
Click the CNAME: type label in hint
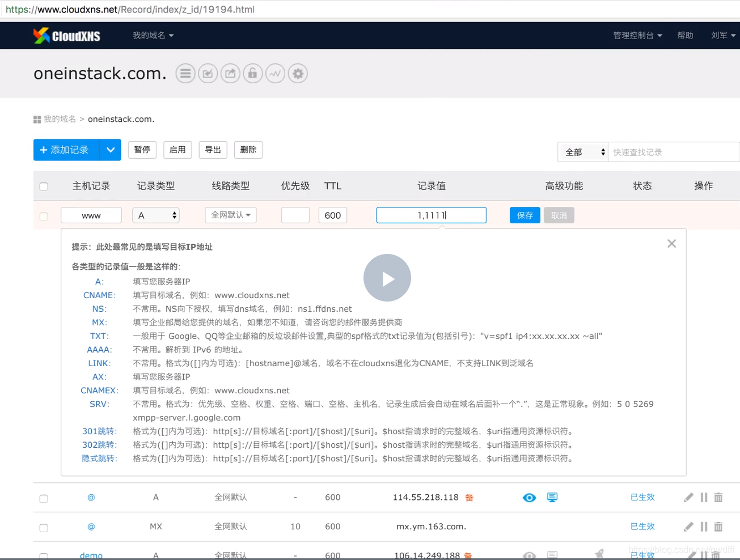(x=99, y=295)
